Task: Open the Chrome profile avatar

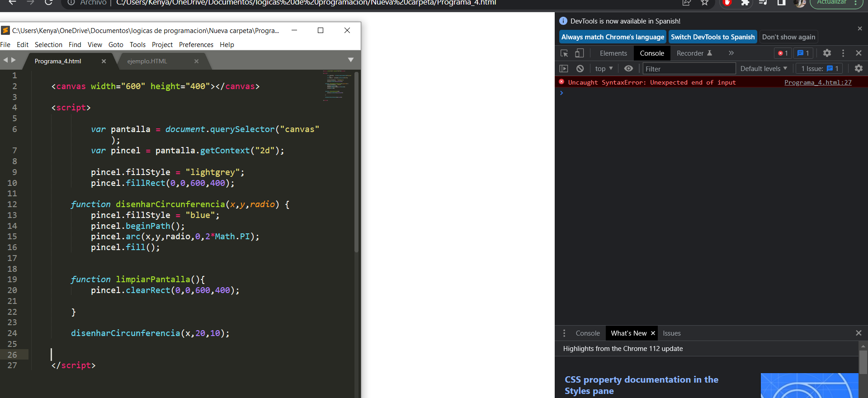Action: 800,3
